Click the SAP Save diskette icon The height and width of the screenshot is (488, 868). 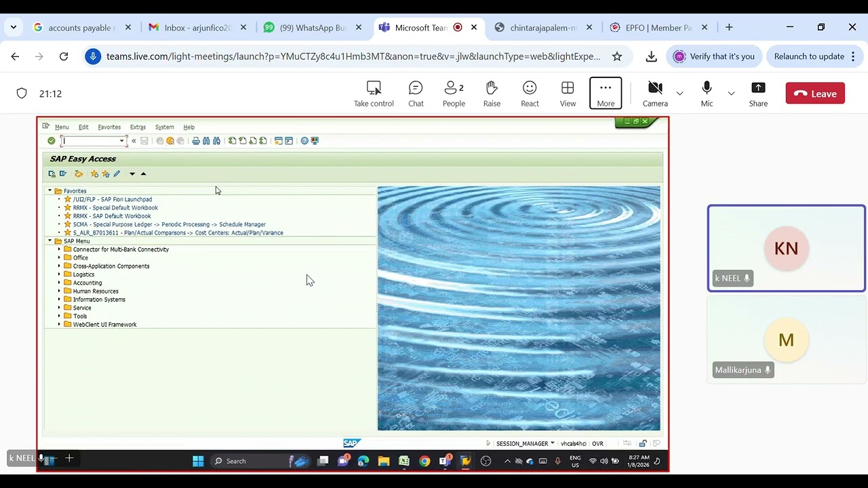[144, 141]
